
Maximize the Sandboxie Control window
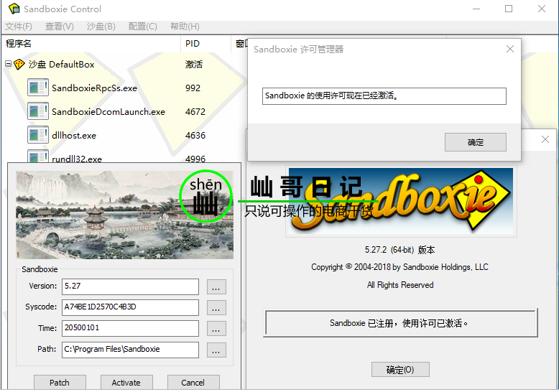pos(509,9)
